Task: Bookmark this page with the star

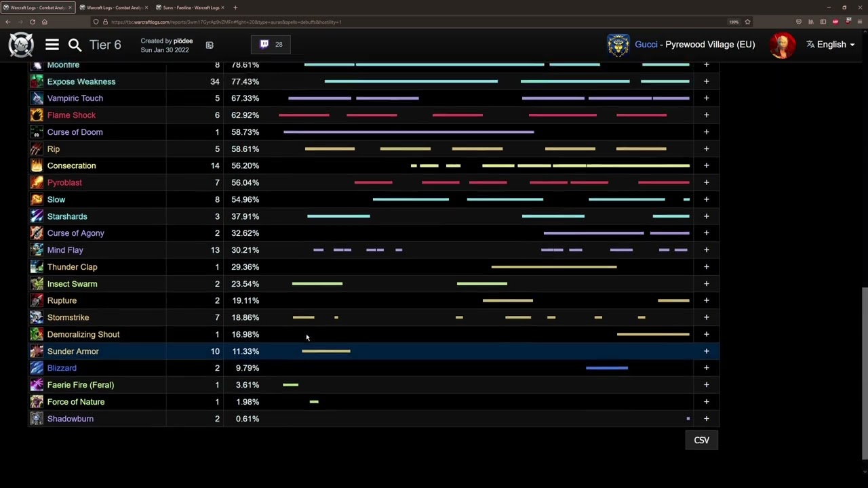Action: click(747, 22)
